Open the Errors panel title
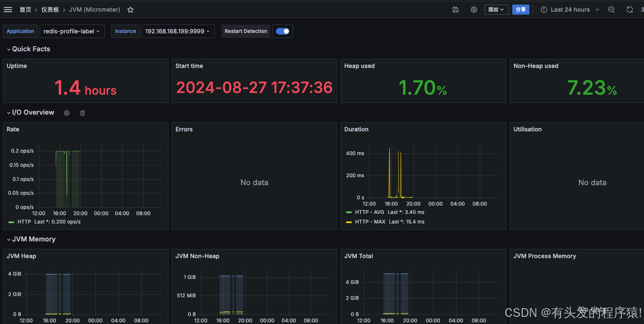Screen dimensions: 644x324 184,129
